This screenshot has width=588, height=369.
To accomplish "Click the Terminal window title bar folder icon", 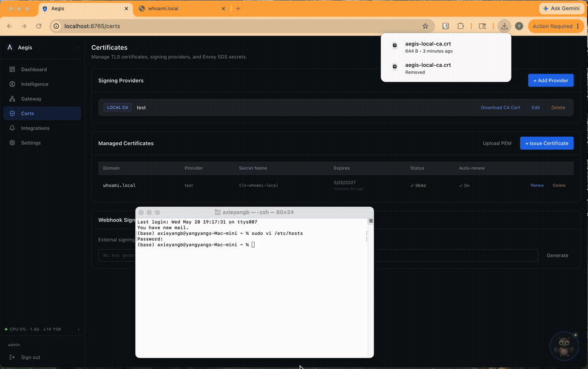I will (217, 212).
